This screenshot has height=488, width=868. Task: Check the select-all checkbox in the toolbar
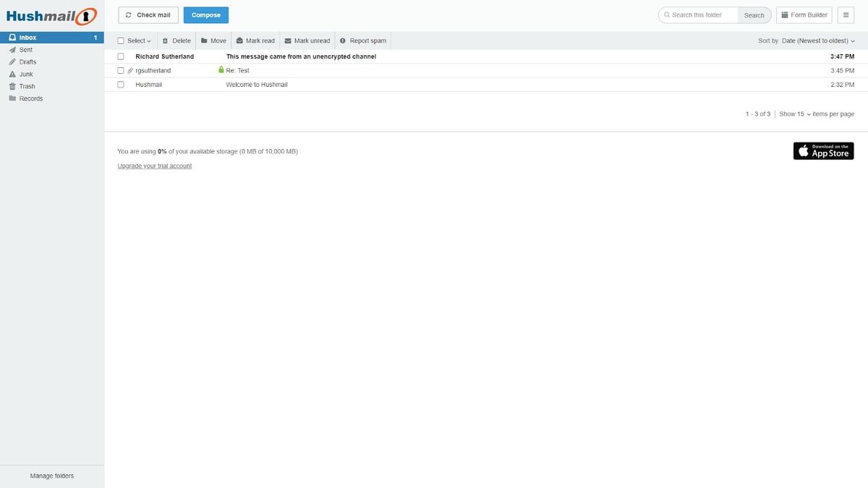pos(119,40)
